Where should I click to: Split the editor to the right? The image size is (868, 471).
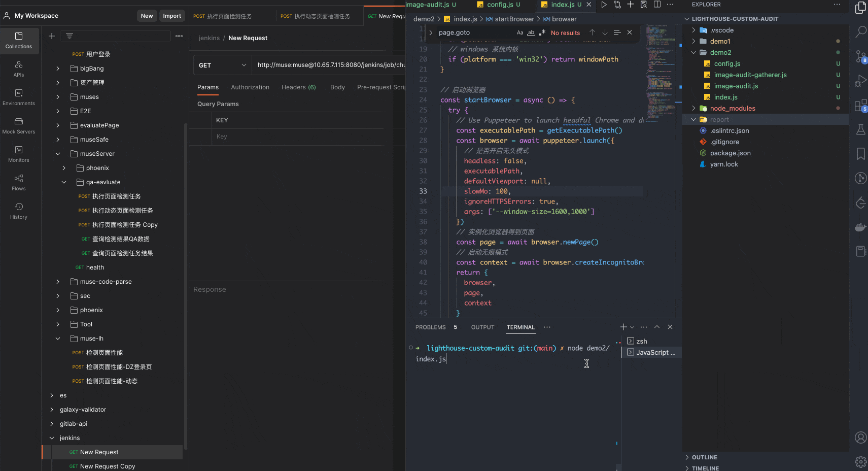[x=657, y=5]
